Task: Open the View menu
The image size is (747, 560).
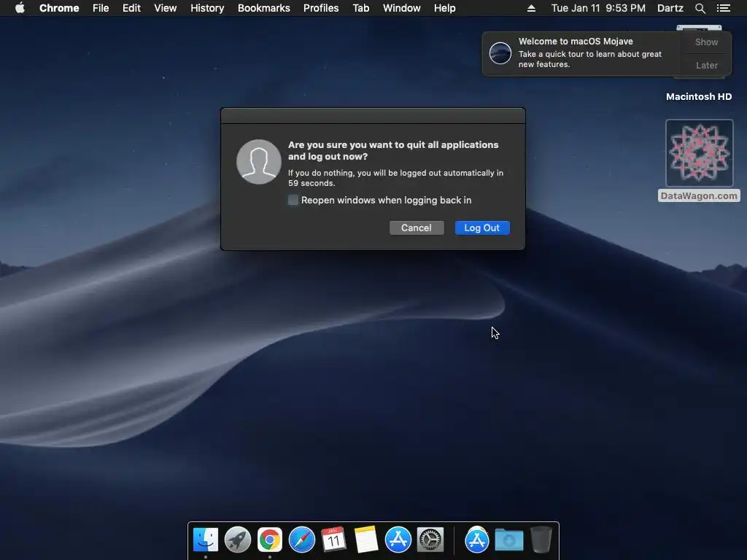Action: (x=166, y=8)
